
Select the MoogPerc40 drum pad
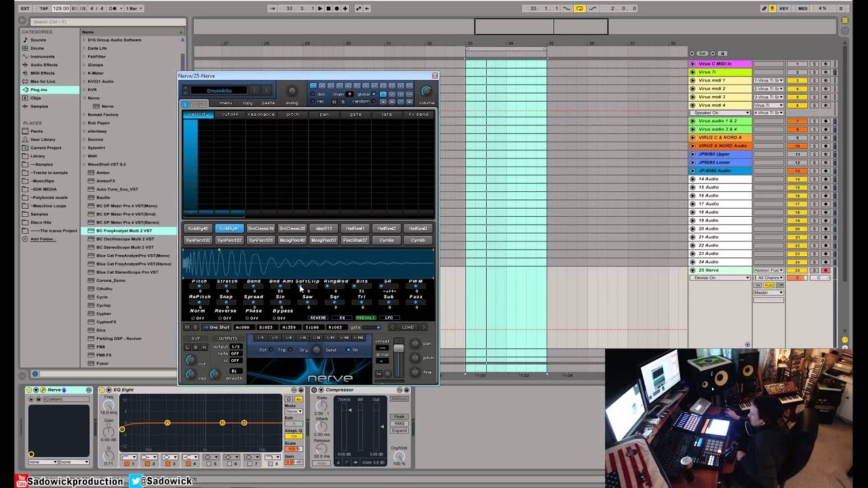292,240
